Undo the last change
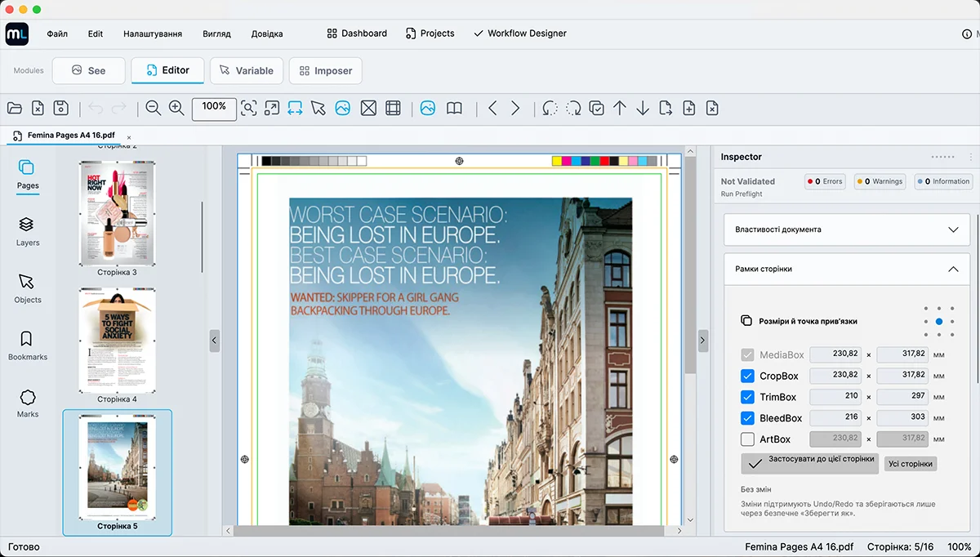Screen dimensions: 980x557 96,108
